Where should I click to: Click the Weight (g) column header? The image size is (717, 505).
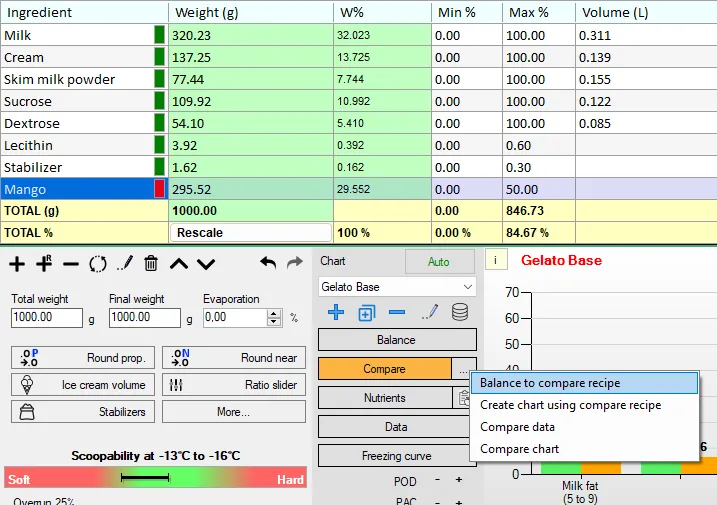pyautogui.click(x=251, y=12)
